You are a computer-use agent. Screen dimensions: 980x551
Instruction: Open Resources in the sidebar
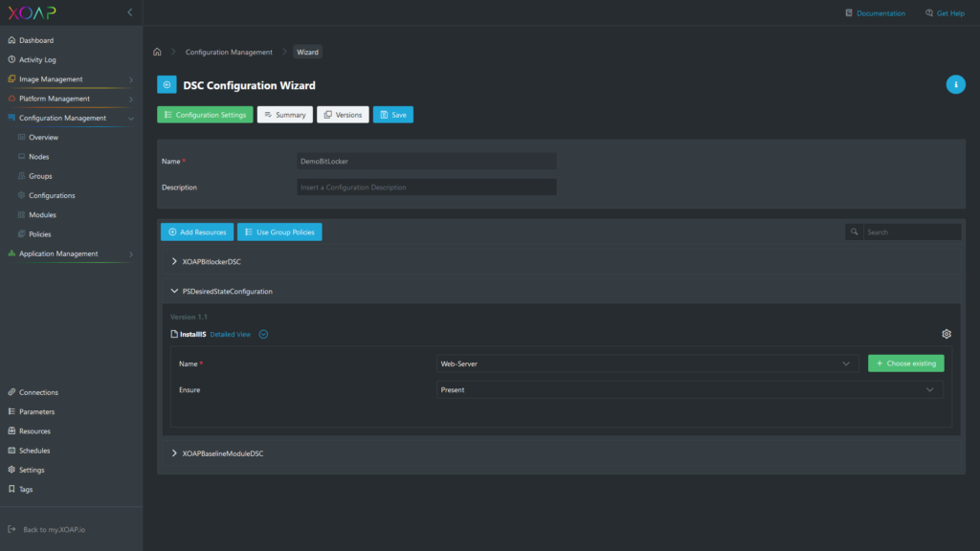coord(34,431)
